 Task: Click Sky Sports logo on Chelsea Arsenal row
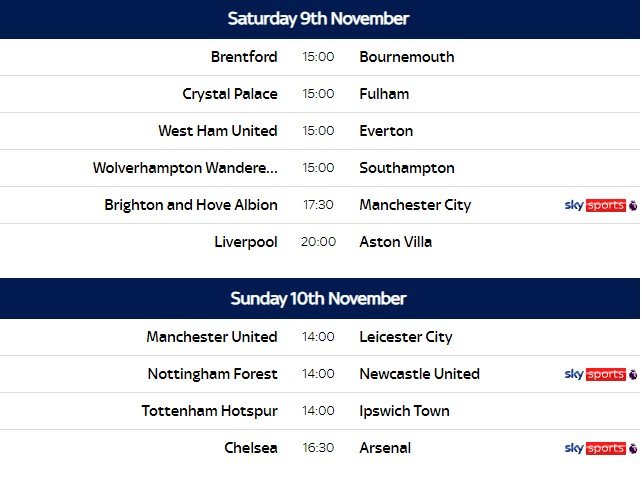coord(601,448)
